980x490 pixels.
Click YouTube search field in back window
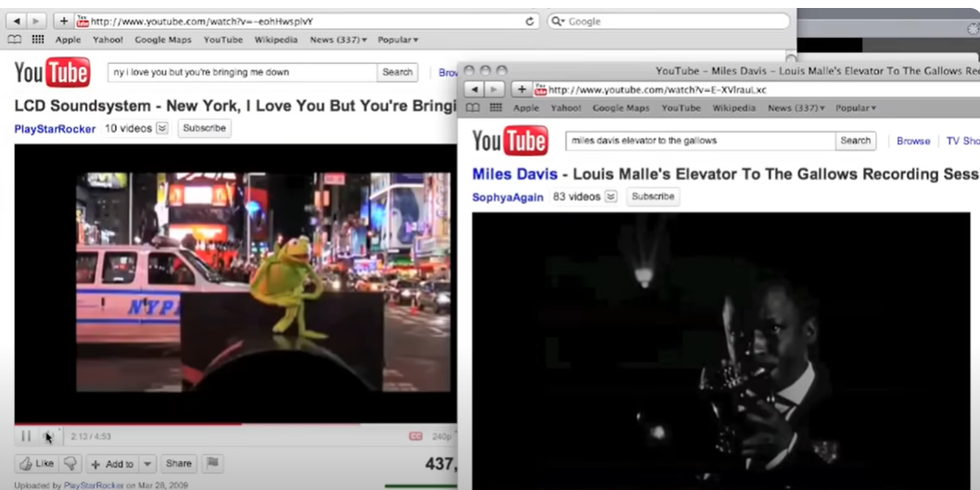click(x=242, y=73)
